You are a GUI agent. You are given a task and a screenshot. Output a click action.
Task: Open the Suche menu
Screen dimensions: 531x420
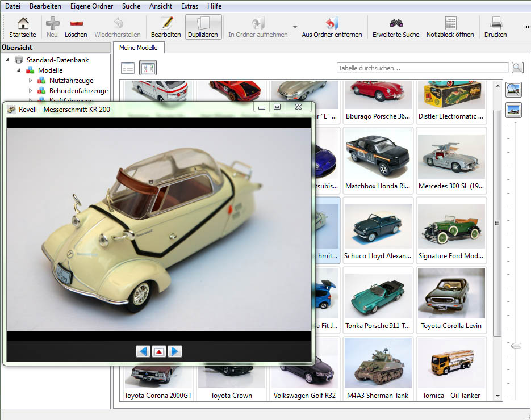131,6
